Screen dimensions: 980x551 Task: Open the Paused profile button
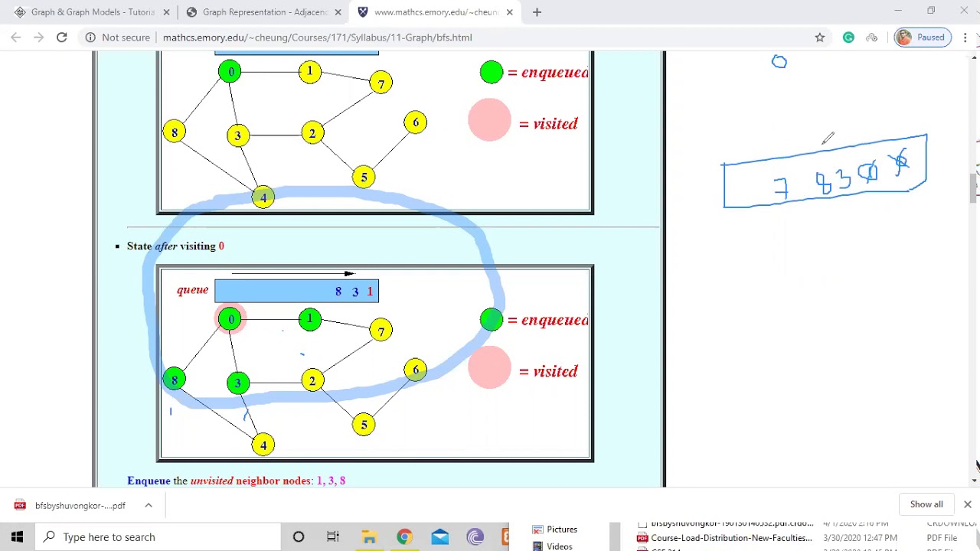(x=923, y=37)
